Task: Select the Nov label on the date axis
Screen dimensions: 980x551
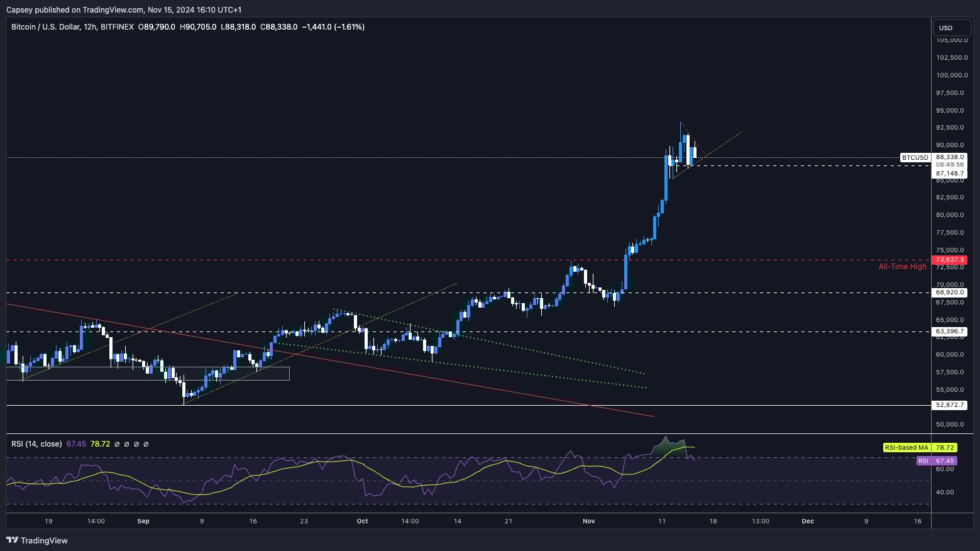Action: pos(588,521)
